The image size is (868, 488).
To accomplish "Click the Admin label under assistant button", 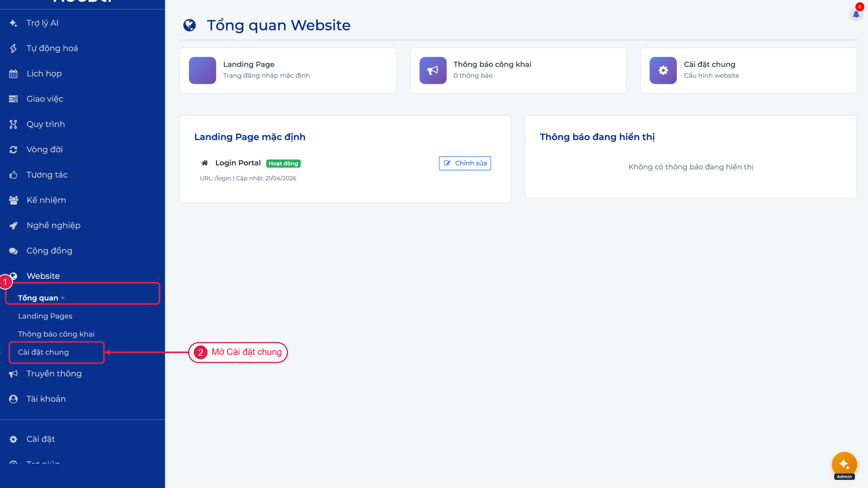I will (844, 477).
